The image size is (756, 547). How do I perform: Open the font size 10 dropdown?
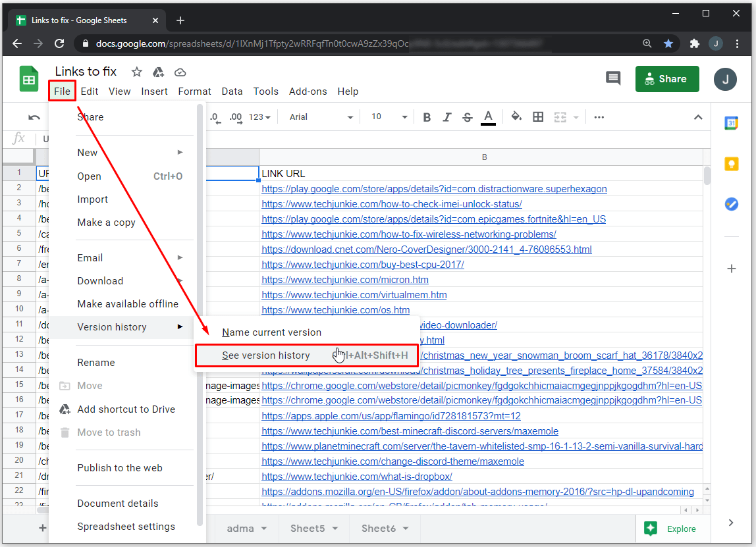389,117
